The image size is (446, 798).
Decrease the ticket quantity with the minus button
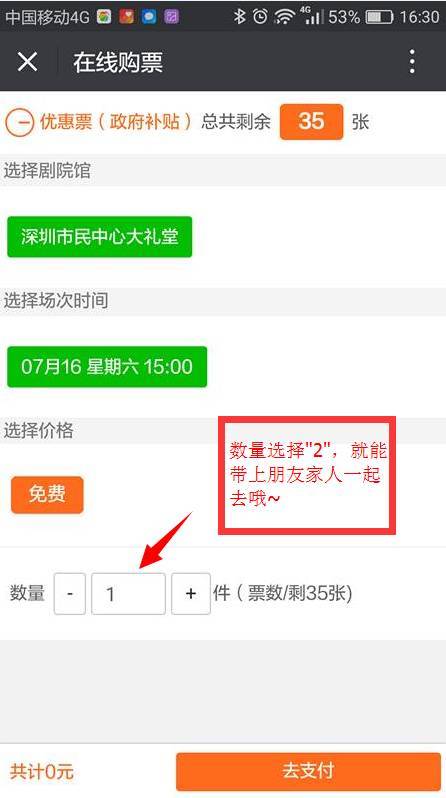click(70, 593)
